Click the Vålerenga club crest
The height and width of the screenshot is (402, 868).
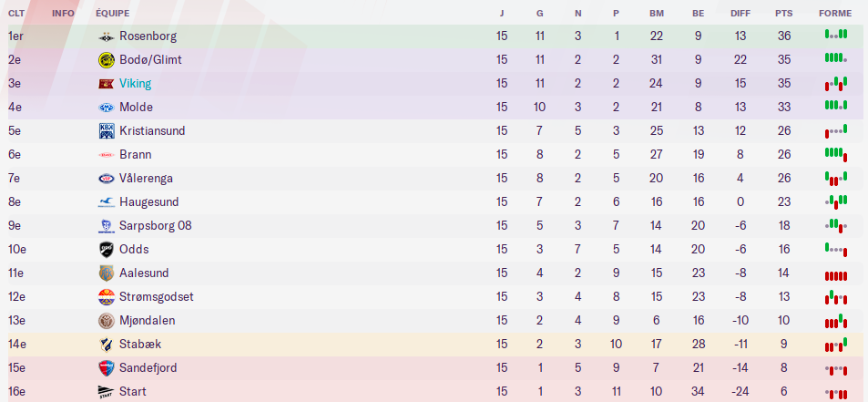coord(107,179)
